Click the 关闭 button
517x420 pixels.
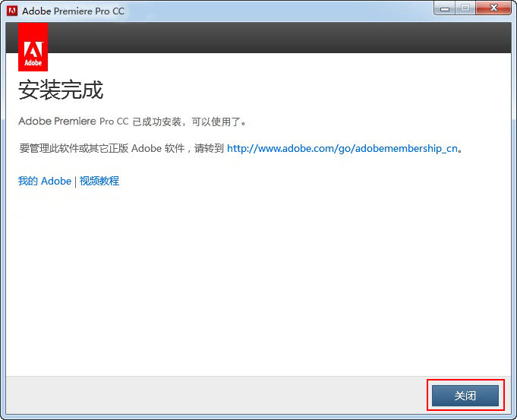pyautogui.click(x=465, y=395)
